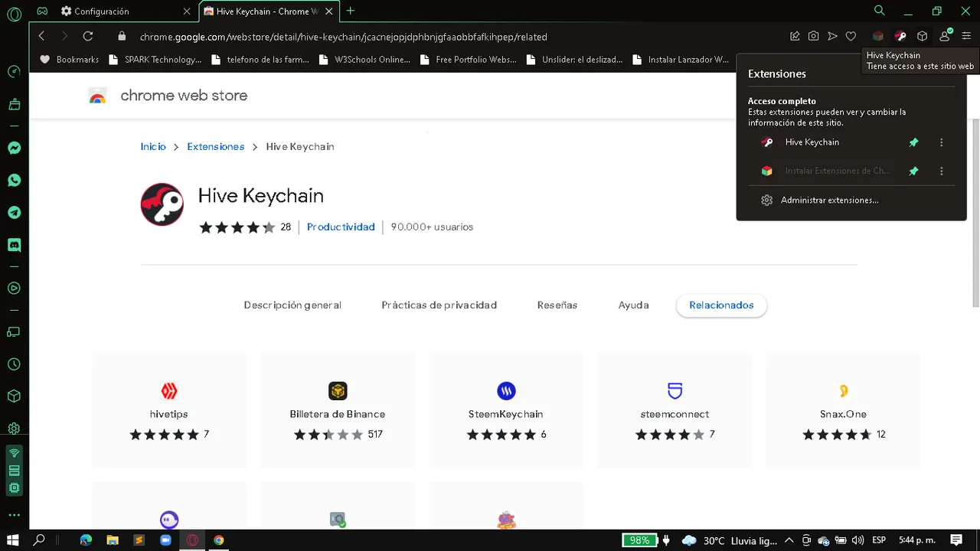
Task: Open Microsoft Edge from the taskbar
Action: (86, 540)
